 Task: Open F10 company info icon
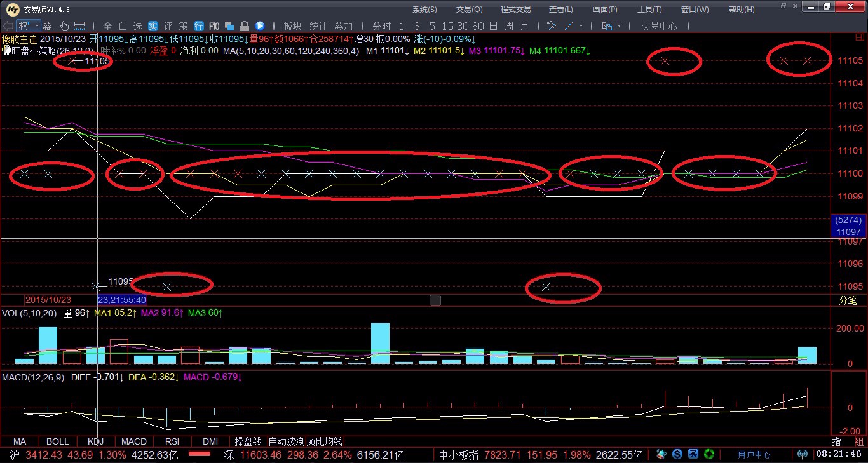tap(214, 26)
